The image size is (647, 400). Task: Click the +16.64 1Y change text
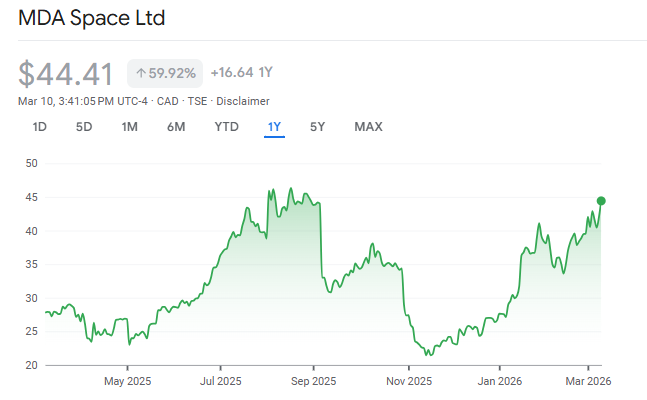(x=242, y=73)
